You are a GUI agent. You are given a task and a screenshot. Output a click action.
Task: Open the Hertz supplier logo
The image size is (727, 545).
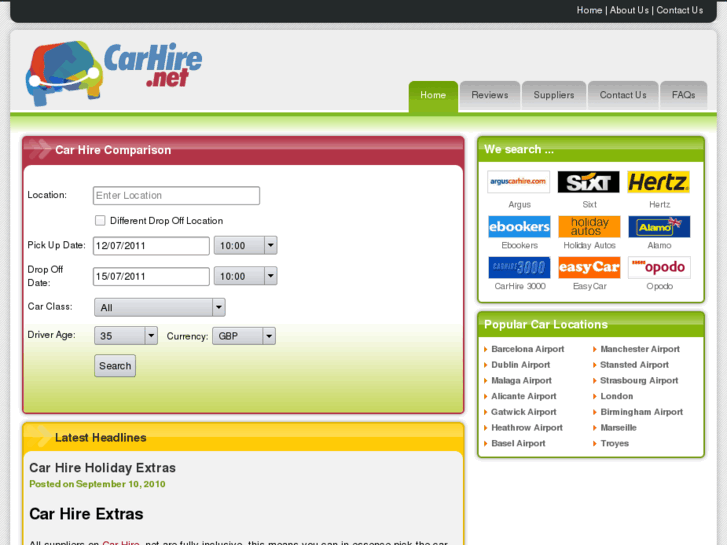tap(659, 182)
